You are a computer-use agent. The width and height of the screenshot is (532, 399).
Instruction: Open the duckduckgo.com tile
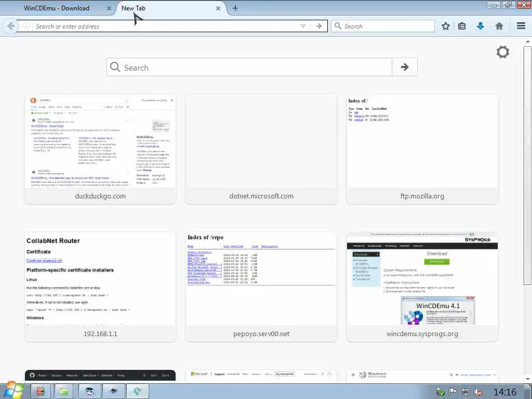coord(100,149)
